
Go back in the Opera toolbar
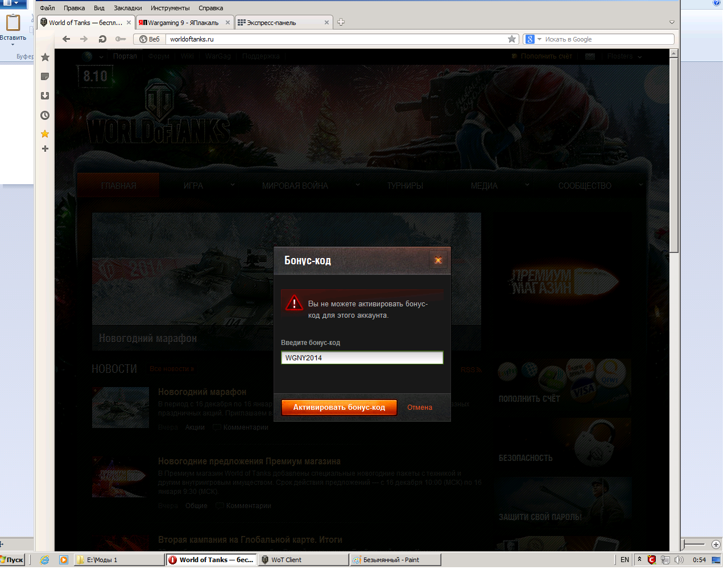(66, 39)
